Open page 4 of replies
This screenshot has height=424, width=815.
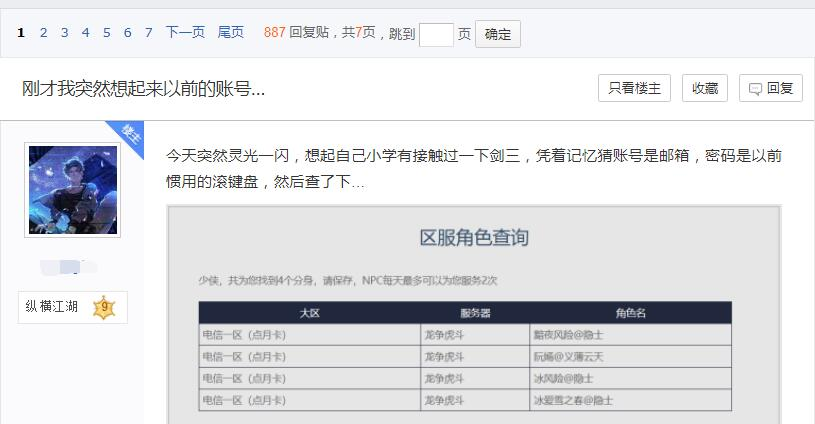click(86, 33)
